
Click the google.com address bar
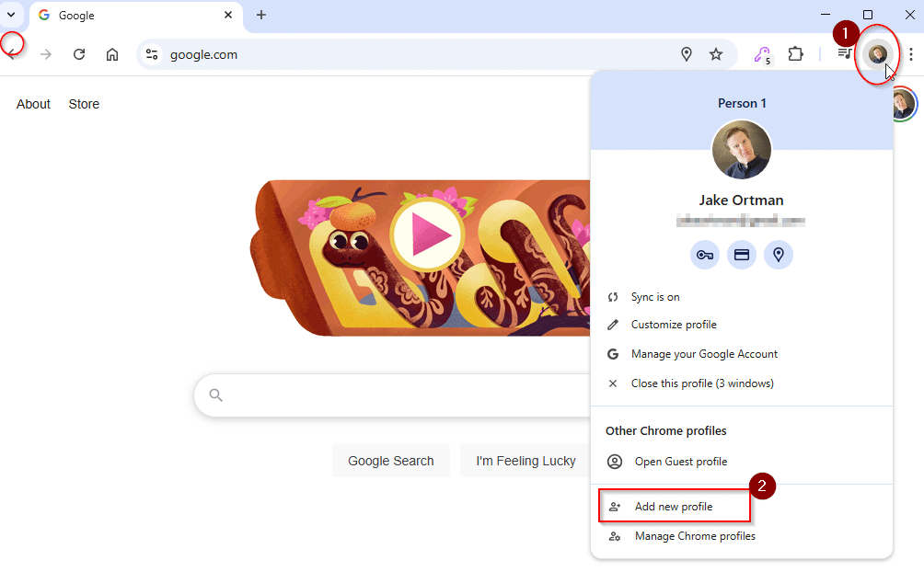tap(436, 55)
